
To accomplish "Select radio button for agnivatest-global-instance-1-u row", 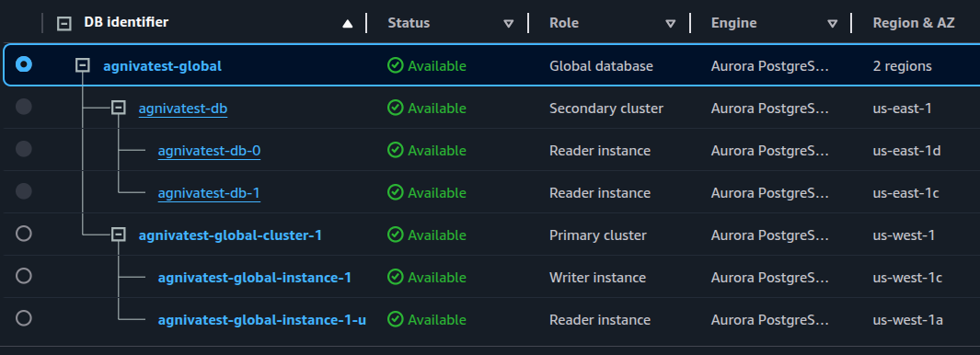I will (24, 319).
